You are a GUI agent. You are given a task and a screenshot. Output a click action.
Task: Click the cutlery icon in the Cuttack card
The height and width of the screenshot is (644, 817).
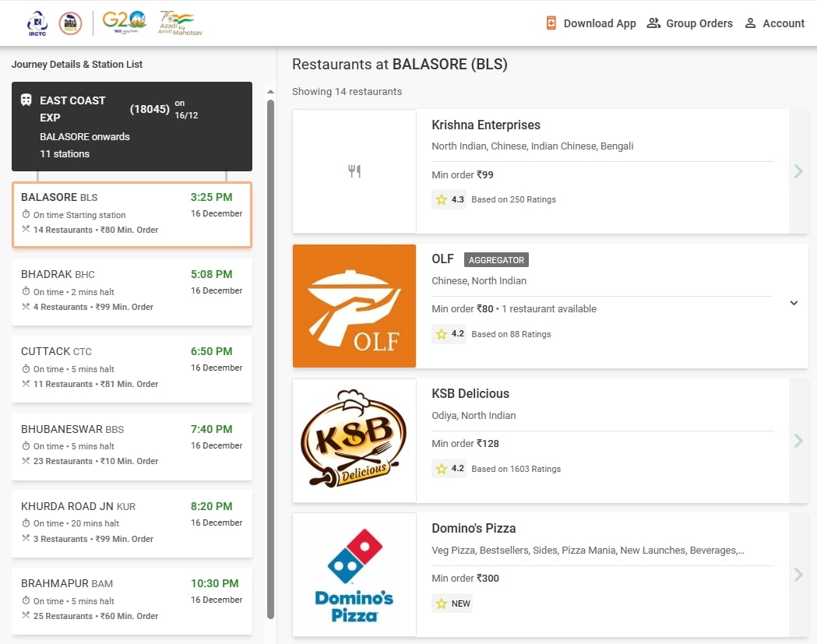point(26,383)
